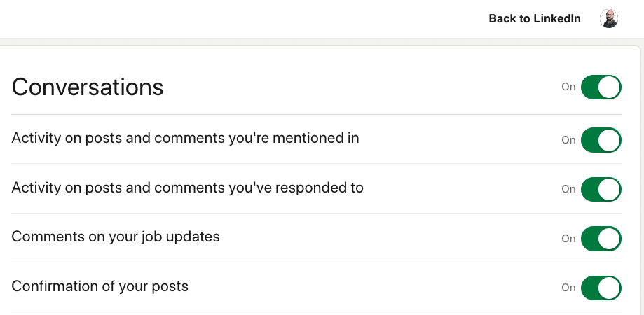Click the Conversations section heading
This screenshot has width=644, height=315.
click(88, 87)
